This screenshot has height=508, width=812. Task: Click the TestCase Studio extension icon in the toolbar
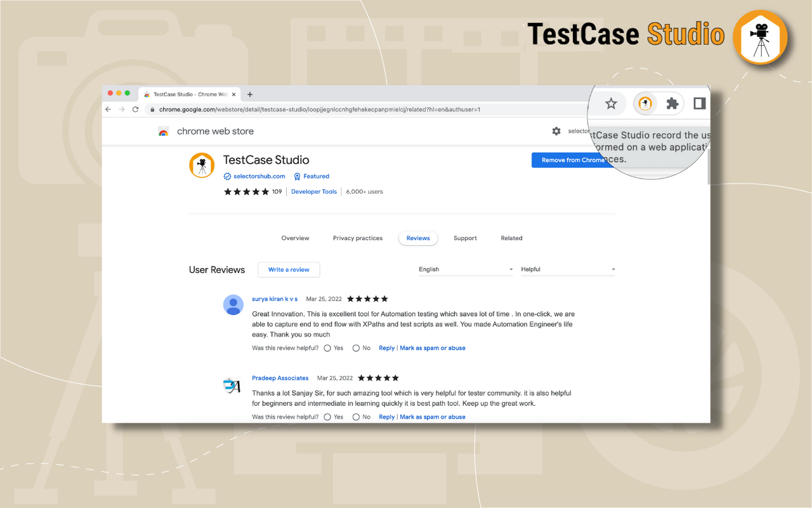(645, 103)
